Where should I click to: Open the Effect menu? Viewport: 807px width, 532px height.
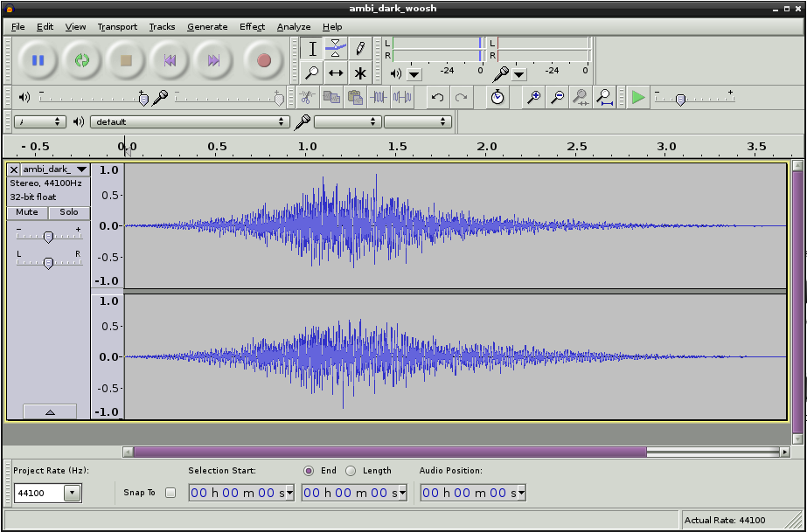[x=252, y=26]
